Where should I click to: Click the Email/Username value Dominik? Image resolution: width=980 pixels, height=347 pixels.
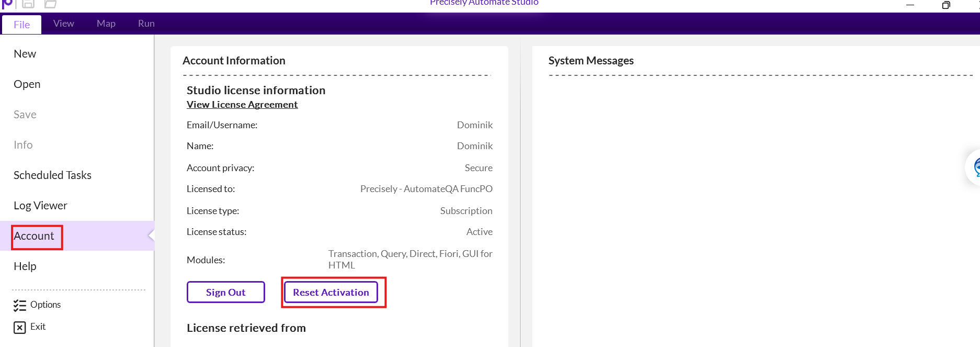(x=475, y=125)
